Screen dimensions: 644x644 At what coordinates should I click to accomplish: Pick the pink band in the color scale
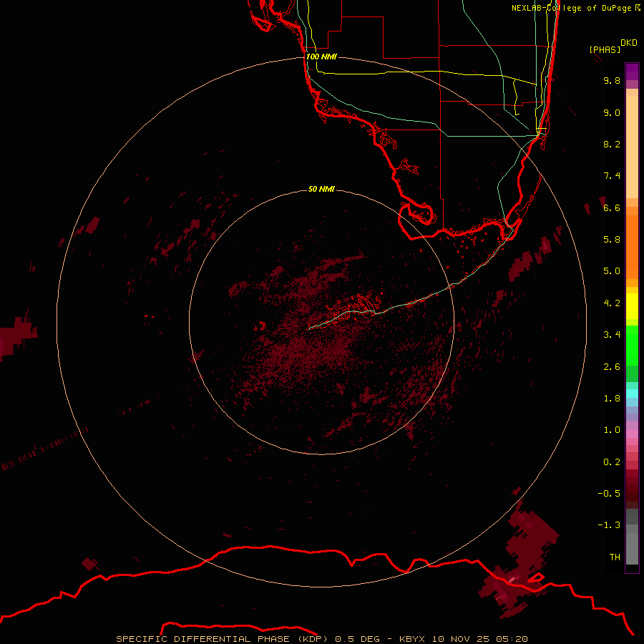pos(632,434)
